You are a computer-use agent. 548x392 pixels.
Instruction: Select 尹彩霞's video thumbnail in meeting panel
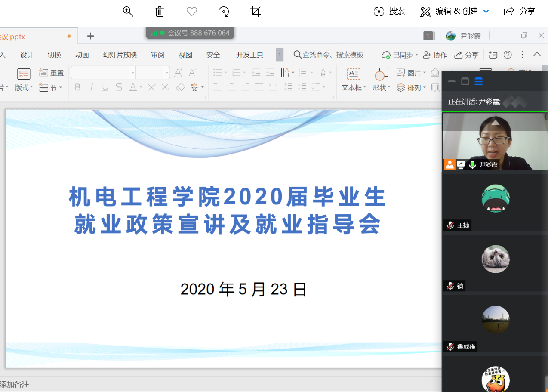coord(495,142)
